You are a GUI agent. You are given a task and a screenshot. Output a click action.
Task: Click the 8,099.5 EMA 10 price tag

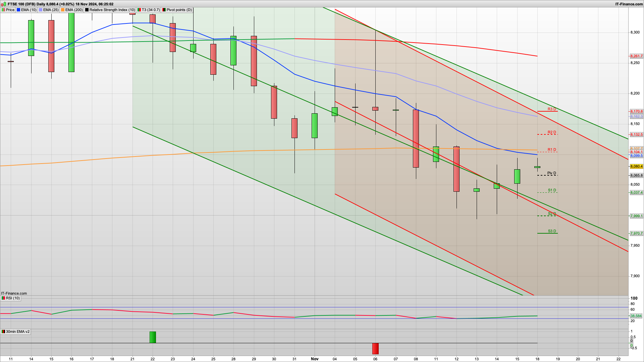[636, 156]
